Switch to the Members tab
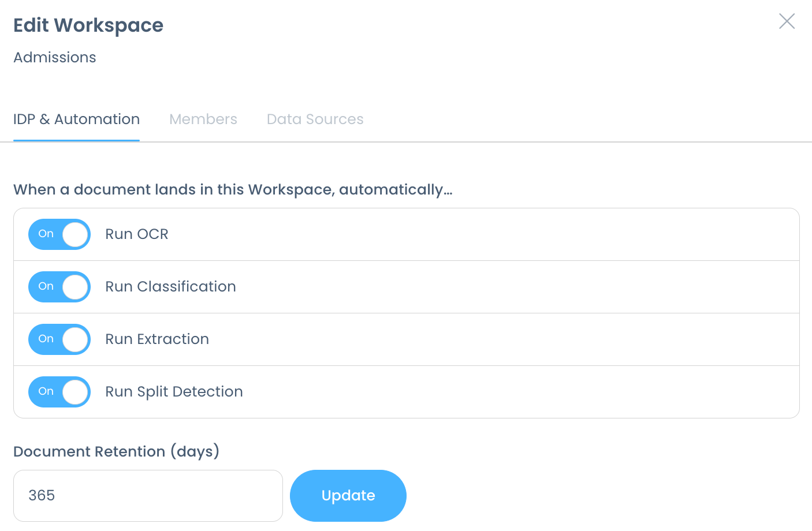Image resolution: width=812 pixels, height=531 pixels. 203,119
